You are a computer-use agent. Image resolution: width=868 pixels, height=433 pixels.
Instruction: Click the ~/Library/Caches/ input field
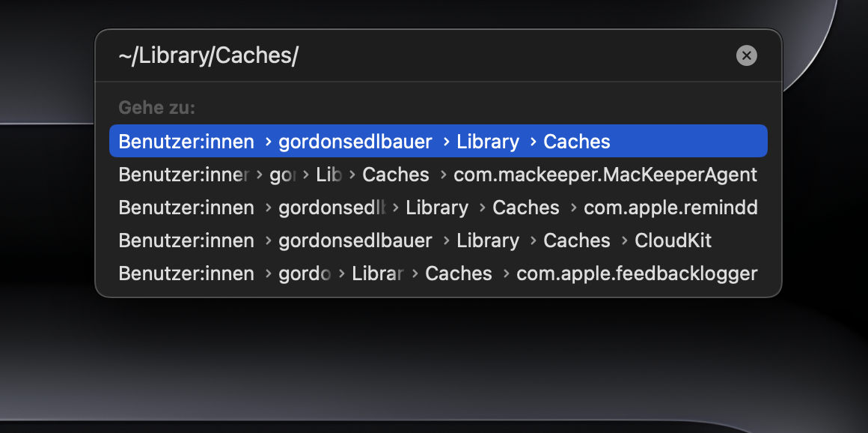(x=299, y=55)
